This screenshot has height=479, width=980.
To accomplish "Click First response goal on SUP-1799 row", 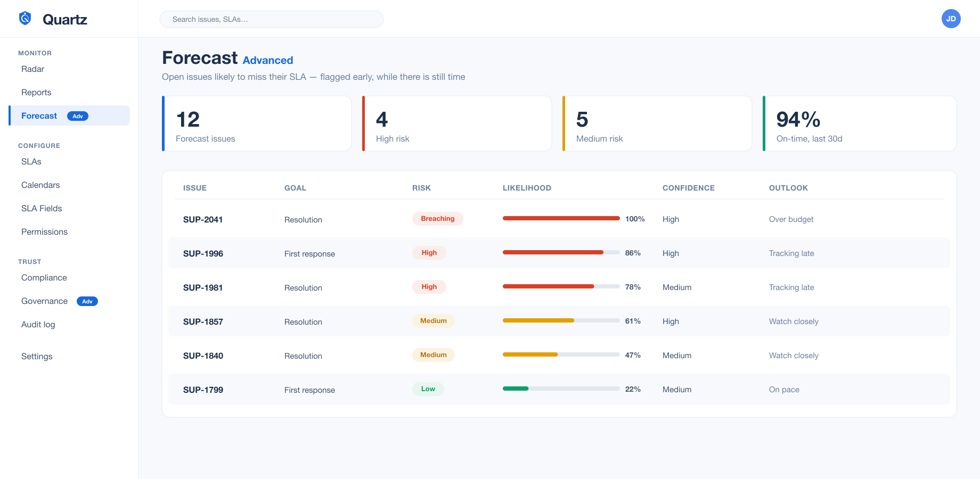I will tap(309, 390).
